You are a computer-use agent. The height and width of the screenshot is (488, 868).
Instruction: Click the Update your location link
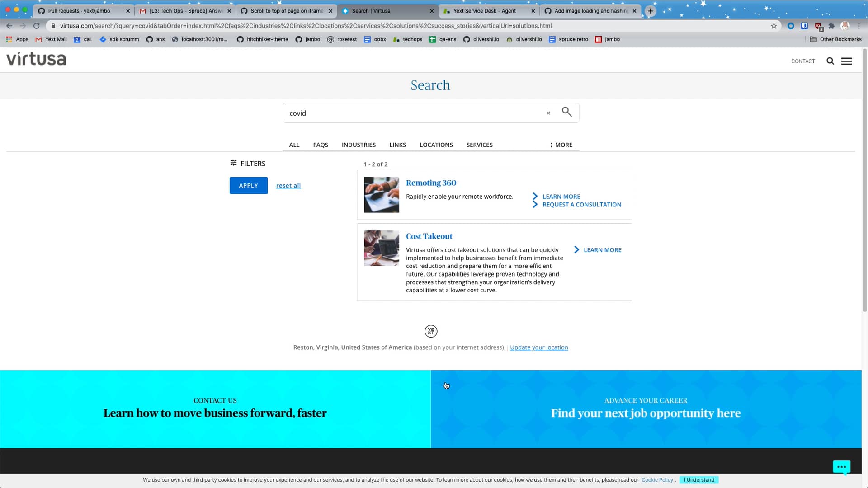pos(539,347)
